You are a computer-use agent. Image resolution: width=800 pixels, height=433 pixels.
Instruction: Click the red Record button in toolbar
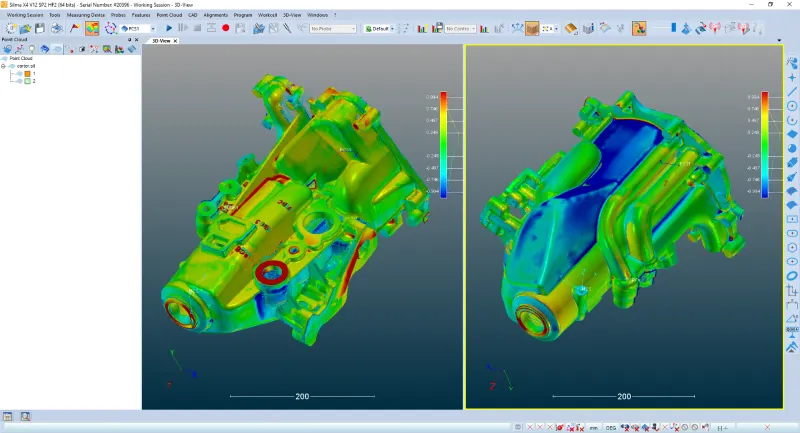click(226, 28)
